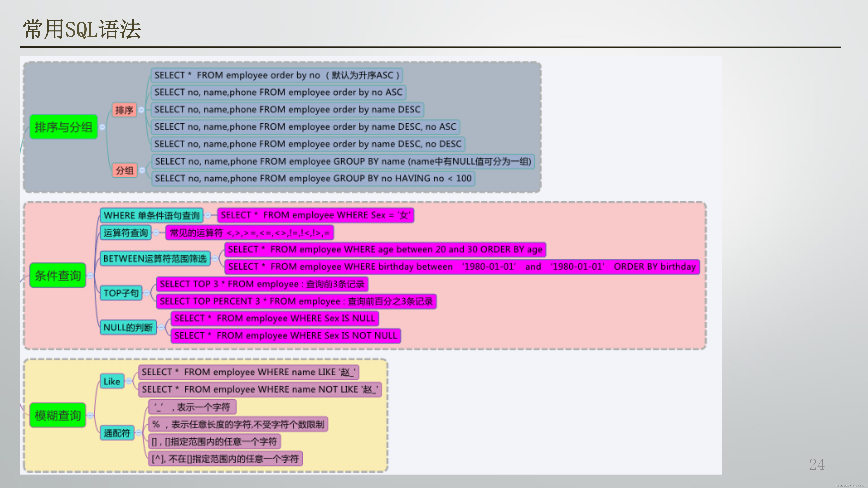The height and width of the screenshot is (488, 868).
Task: Collapse the BETWEEN运算符范围筛选 branch toggle
Action: 215,258
